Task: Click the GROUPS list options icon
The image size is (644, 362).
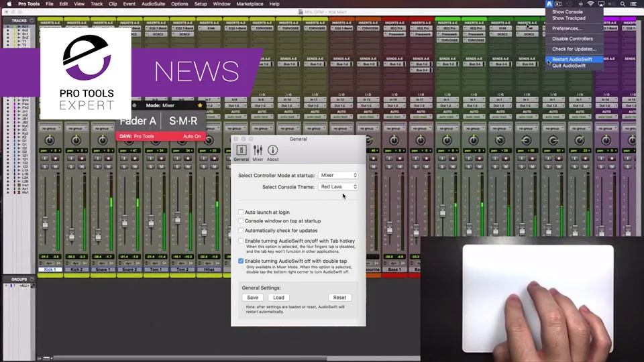Action: [x=32, y=279]
